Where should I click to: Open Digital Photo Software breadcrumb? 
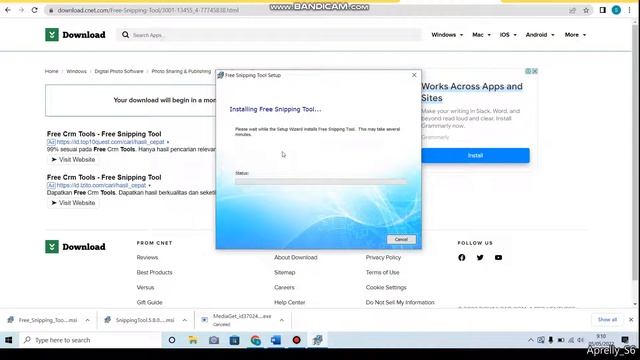click(x=119, y=71)
